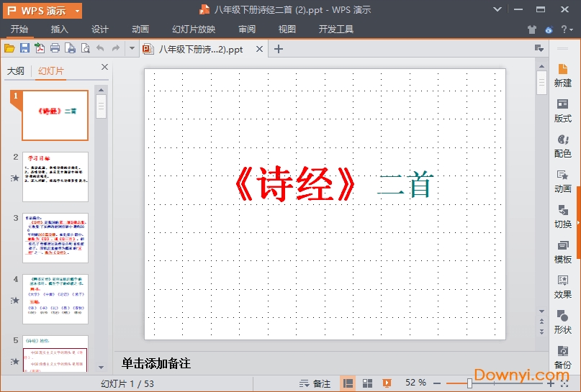The width and height of the screenshot is (581, 392).
Task: Open the 切换 transition sidebar icon
Action: (562, 216)
